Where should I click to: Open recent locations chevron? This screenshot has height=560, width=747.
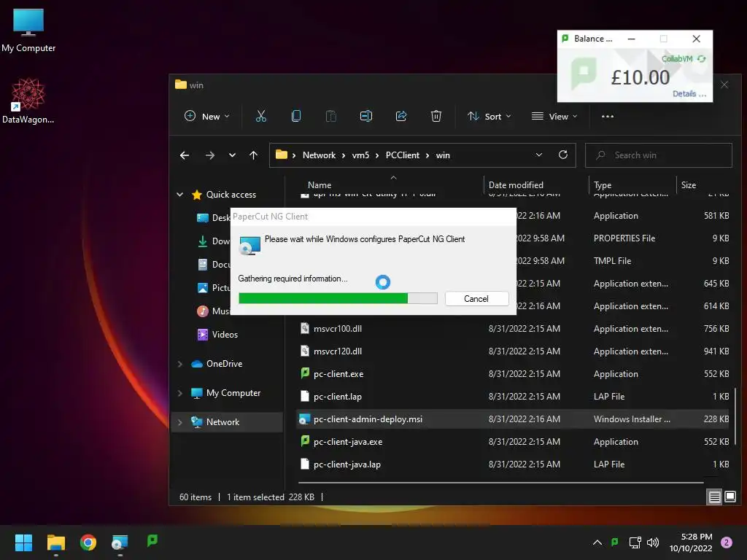tap(232, 155)
